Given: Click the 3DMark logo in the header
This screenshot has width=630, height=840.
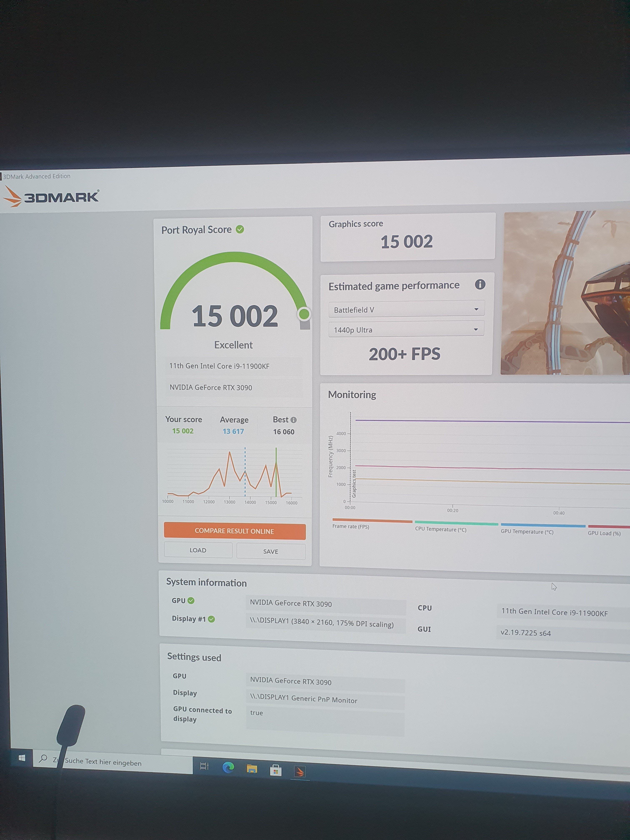Looking at the screenshot, I should 51,197.
